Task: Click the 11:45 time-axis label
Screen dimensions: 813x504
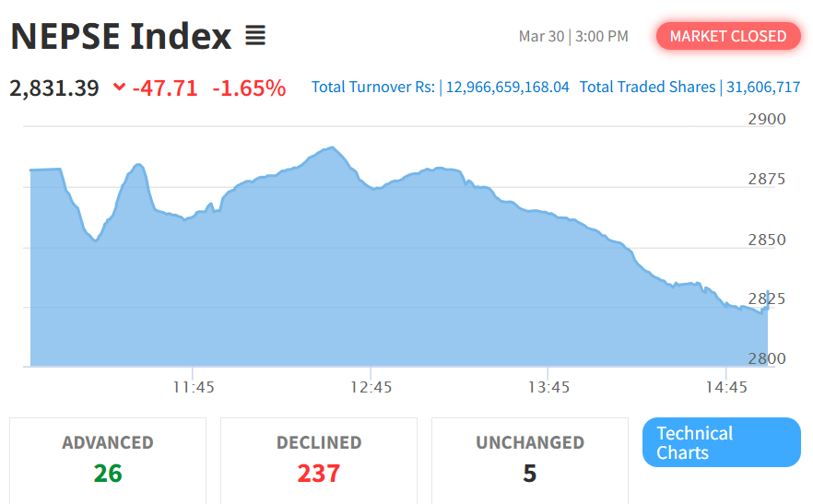Action: coord(194,387)
